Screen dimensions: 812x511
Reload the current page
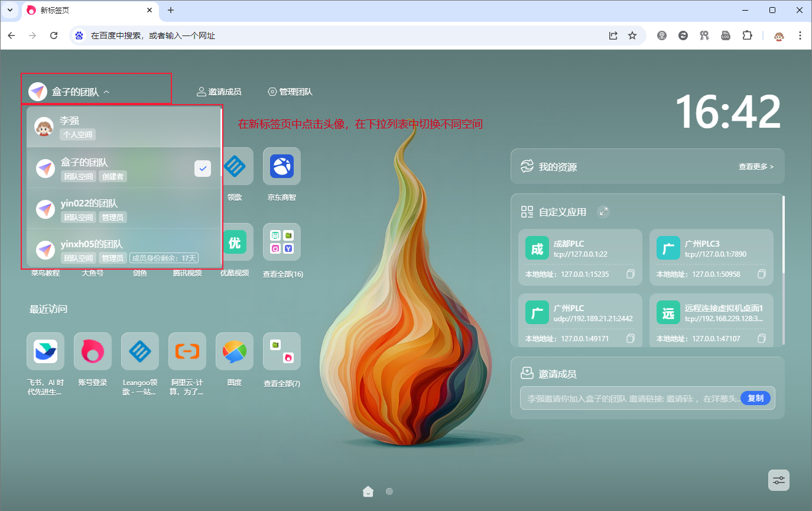click(54, 35)
